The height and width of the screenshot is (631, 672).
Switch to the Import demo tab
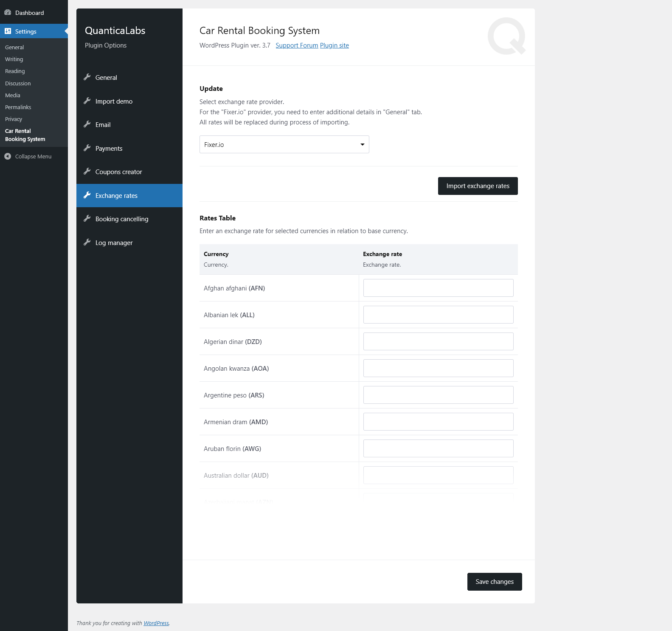pos(129,101)
